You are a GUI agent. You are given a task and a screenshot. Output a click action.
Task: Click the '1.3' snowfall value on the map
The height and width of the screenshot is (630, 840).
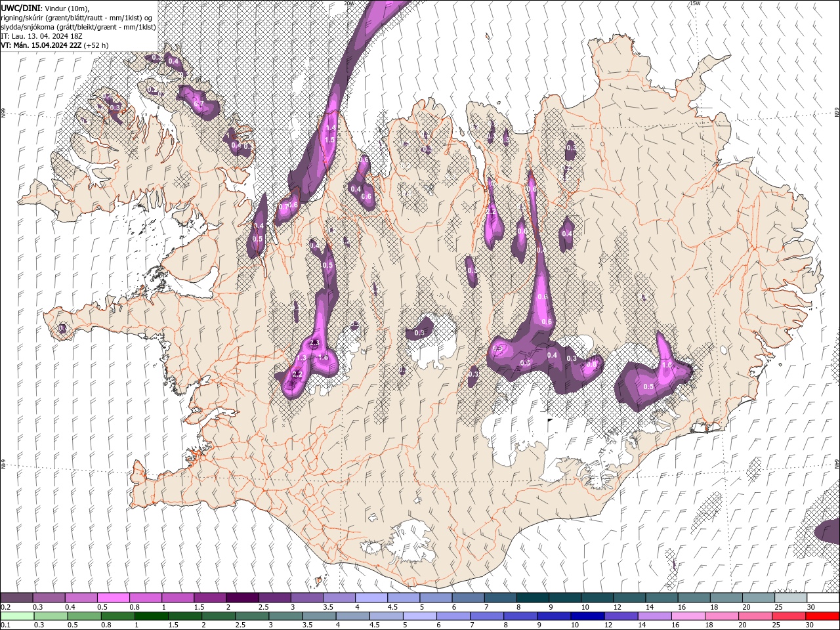[301, 358]
